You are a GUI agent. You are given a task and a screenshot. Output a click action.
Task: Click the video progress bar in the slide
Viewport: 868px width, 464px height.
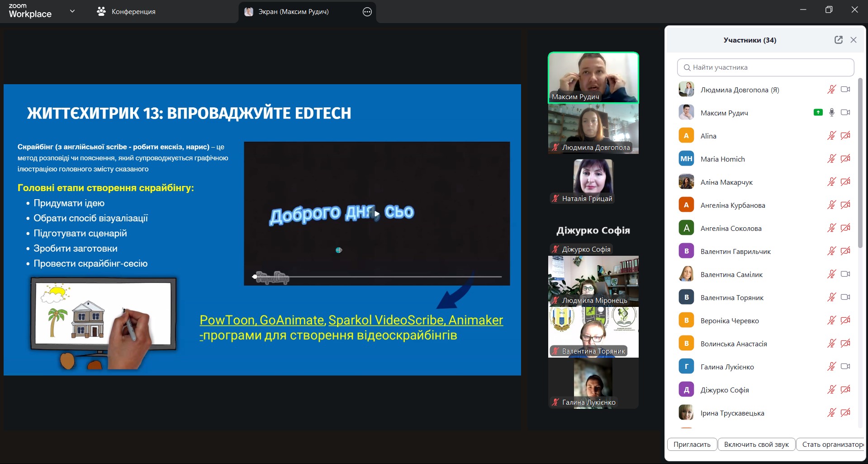point(378,276)
